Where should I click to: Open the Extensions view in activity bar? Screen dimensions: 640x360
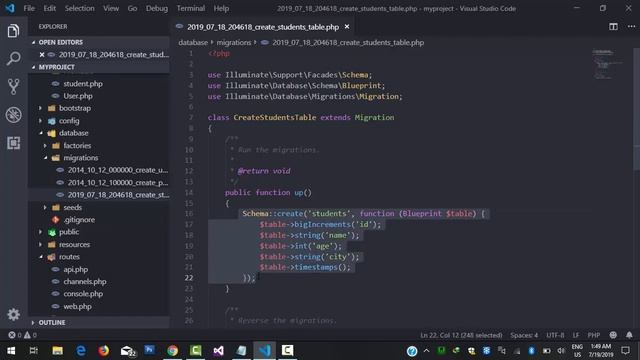pyautogui.click(x=13, y=143)
